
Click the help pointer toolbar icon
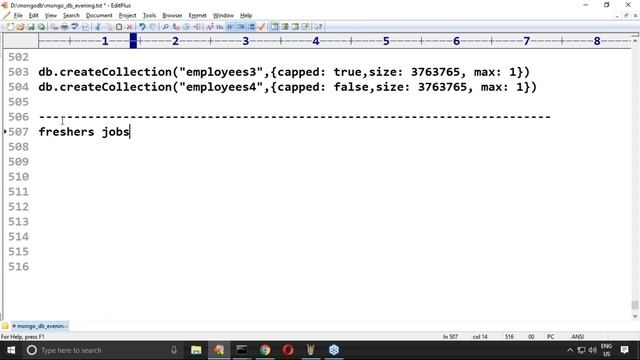pos(318,27)
